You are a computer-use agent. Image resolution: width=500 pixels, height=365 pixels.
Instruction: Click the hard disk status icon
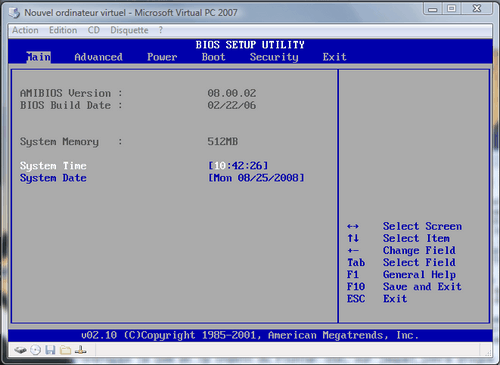pos(20,350)
